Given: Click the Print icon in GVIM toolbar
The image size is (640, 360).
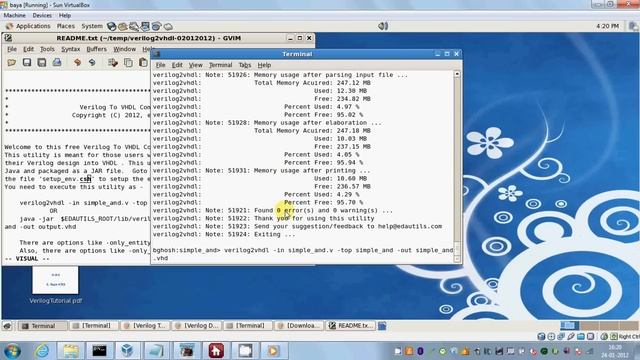Looking at the screenshot, I should (x=57, y=62).
